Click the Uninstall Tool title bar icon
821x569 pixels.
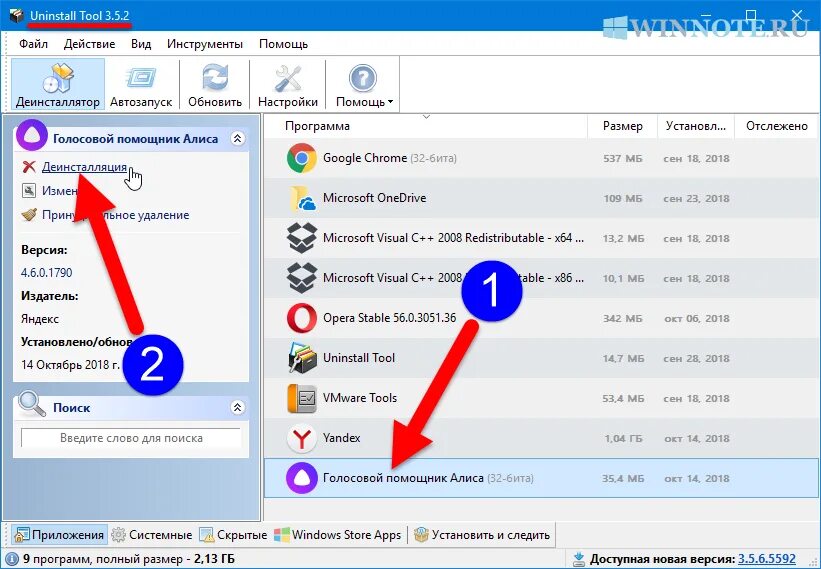(x=16, y=15)
